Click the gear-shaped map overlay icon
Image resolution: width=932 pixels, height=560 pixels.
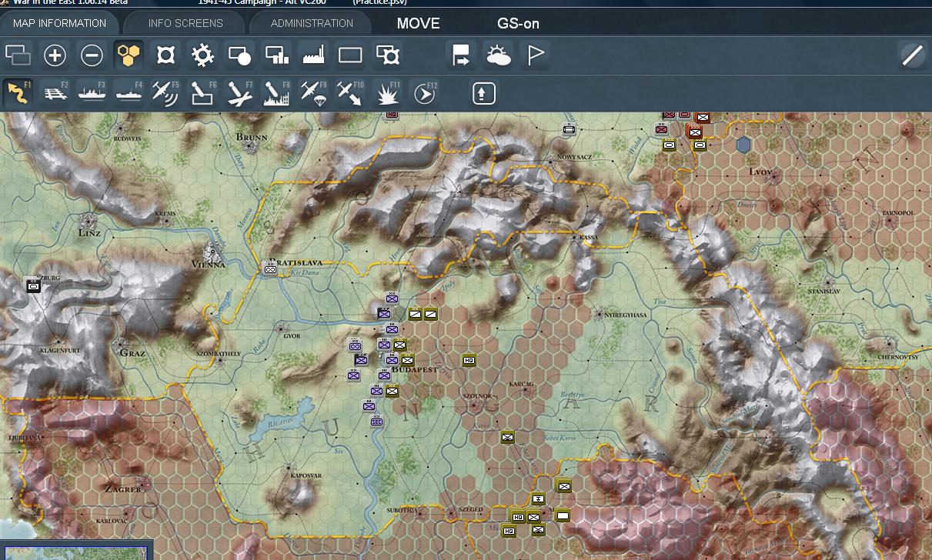pos(202,55)
